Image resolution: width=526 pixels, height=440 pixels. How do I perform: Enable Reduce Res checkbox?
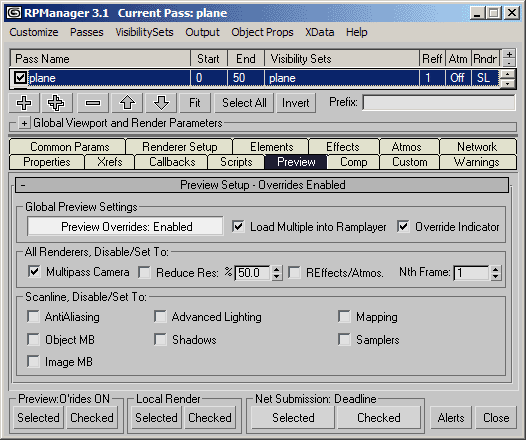click(x=144, y=272)
